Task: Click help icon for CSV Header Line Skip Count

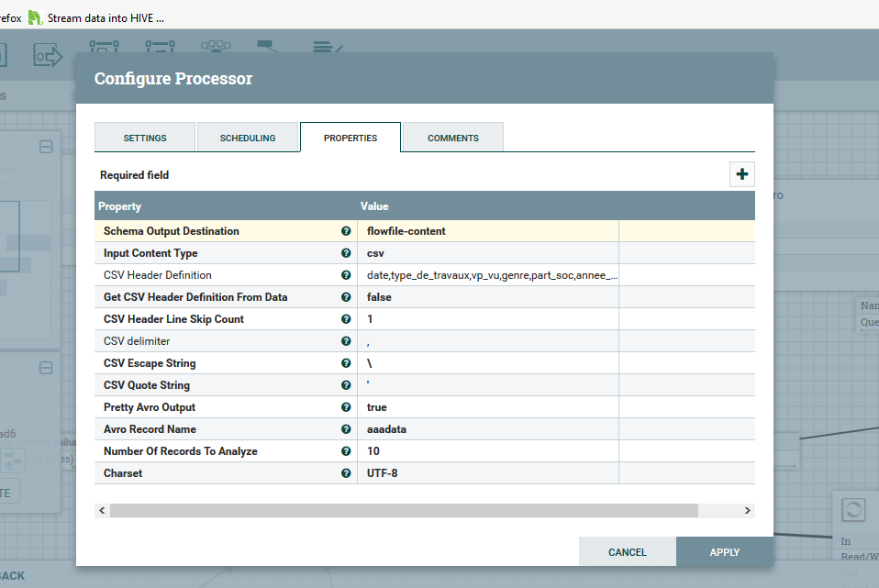Action: 346,319
